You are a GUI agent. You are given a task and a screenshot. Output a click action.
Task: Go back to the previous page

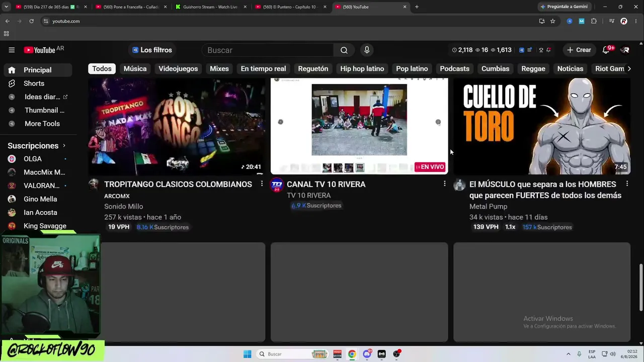7,21
